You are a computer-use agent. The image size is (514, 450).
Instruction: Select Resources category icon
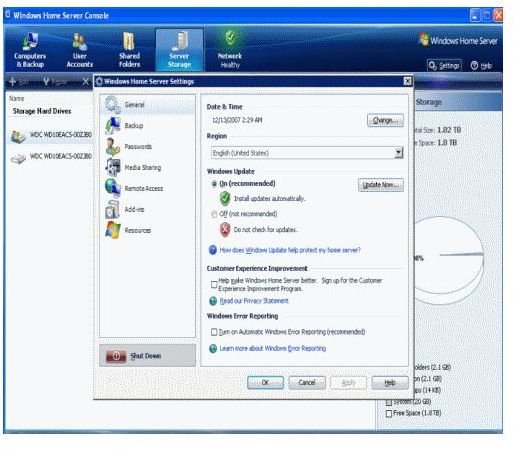click(112, 230)
